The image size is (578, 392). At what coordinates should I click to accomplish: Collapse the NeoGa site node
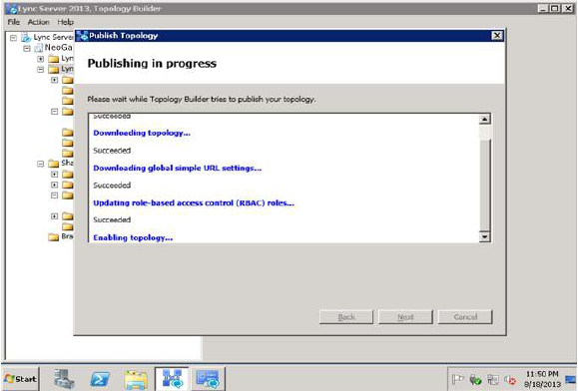click(x=27, y=48)
